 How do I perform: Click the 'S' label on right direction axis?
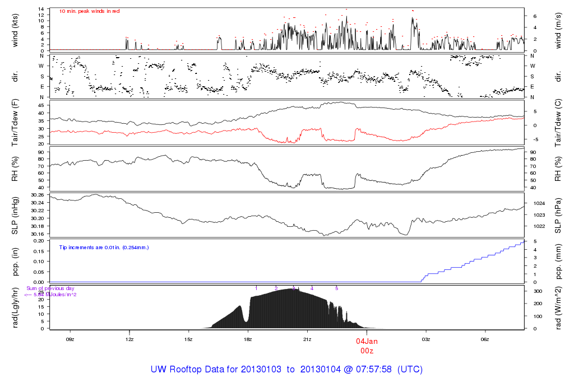pos(533,77)
